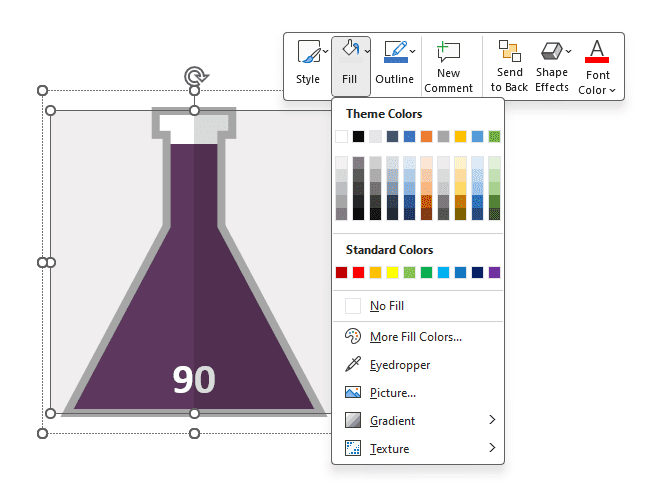
Task: Click the 90 label in the flask
Action: point(194,380)
